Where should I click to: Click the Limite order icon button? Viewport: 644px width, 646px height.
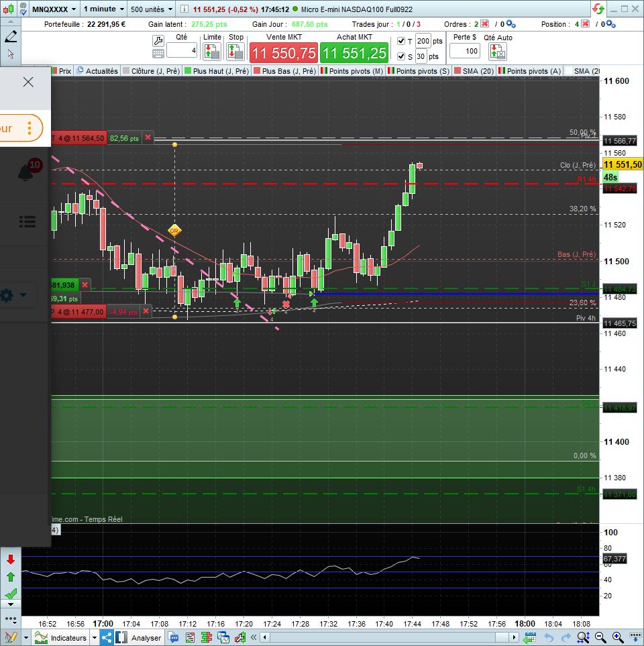coord(212,52)
